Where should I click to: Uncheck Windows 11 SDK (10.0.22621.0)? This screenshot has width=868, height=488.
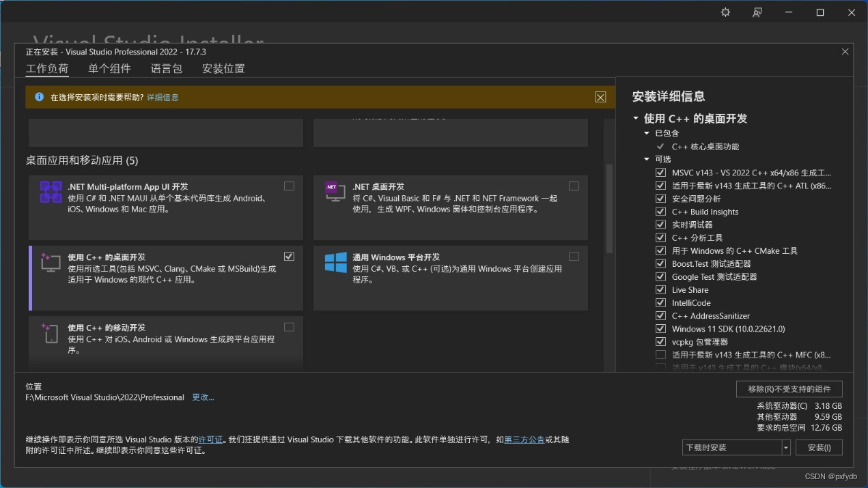click(660, 328)
